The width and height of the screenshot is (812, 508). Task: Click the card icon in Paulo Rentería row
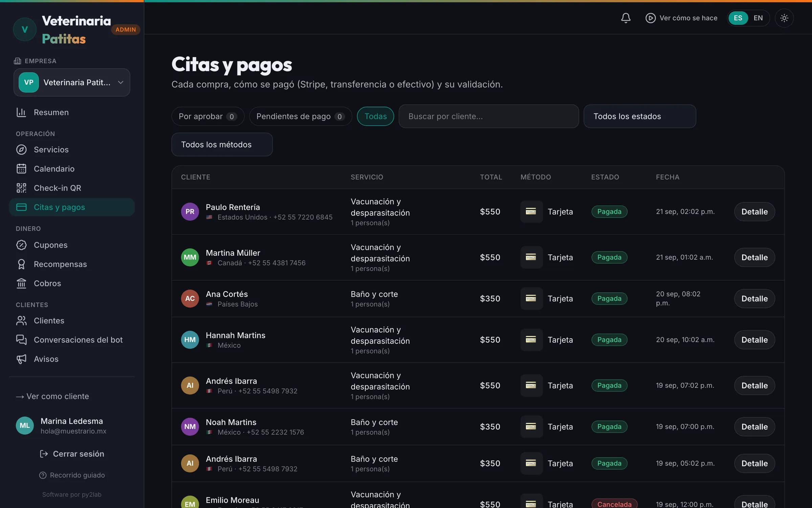coord(531,212)
